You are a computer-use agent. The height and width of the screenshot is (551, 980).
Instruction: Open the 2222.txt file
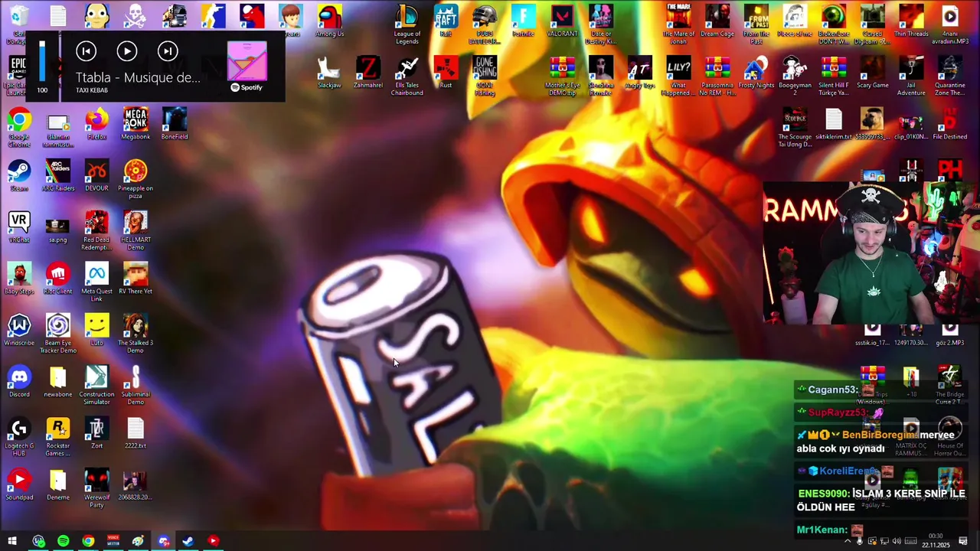pyautogui.click(x=136, y=432)
